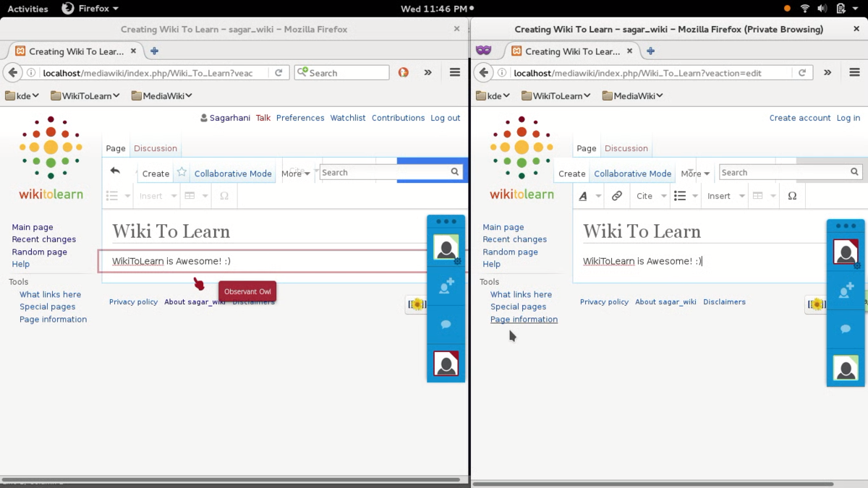The width and height of the screenshot is (868, 488).
Task: Open the WikiToLearn bookmarks folder in Sagarhani's window
Action: [85, 95]
